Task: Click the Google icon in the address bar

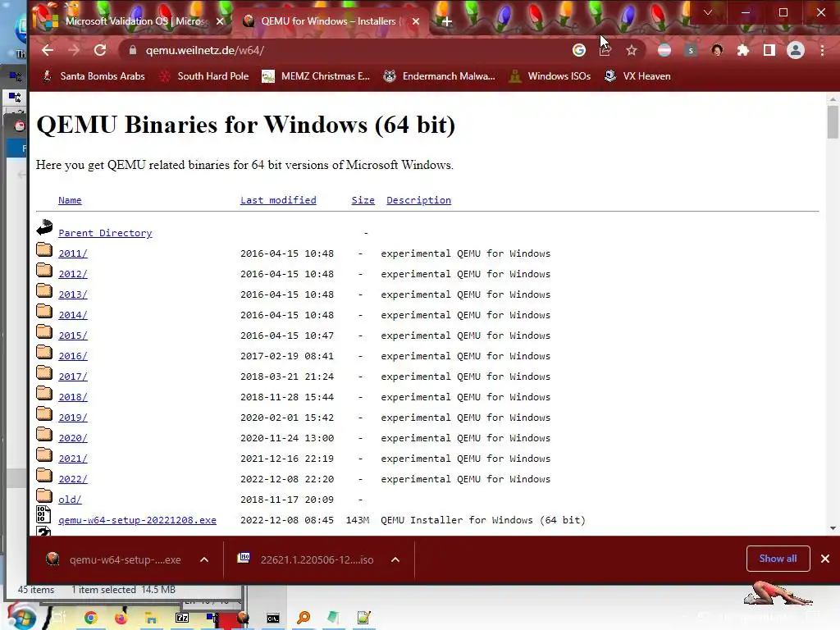Action: click(x=578, y=50)
